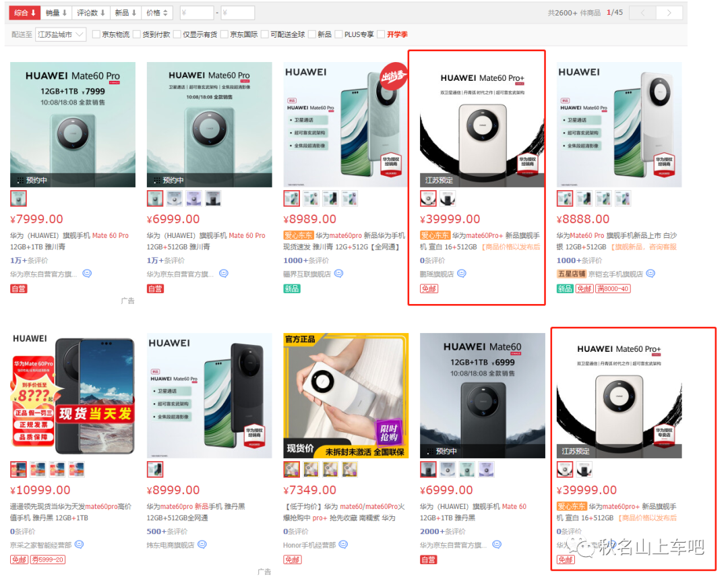Screen dimensions: 728x579
Task: Click chat icon next to Honor手机经营部
Action: (343, 544)
